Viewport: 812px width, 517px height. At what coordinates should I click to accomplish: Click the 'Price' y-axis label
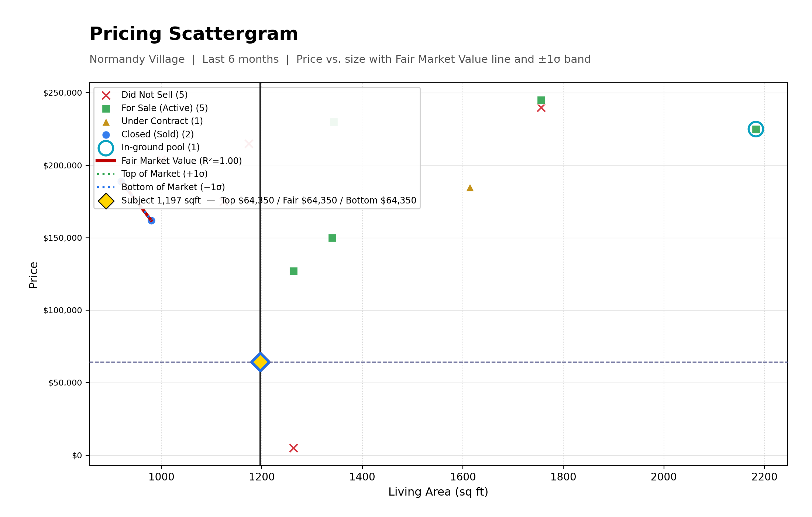[x=34, y=275]
